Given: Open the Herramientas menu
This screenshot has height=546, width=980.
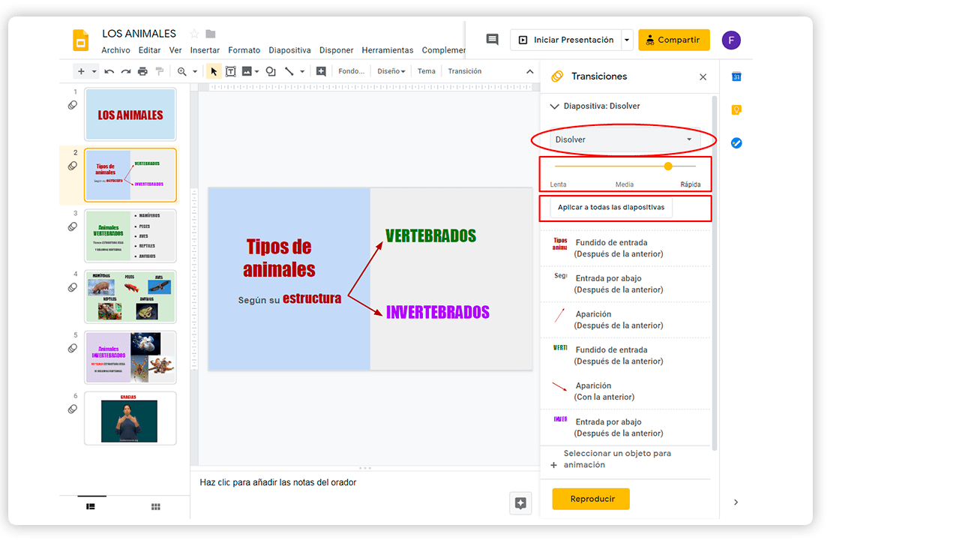Looking at the screenshot, I should pos(388,50).
